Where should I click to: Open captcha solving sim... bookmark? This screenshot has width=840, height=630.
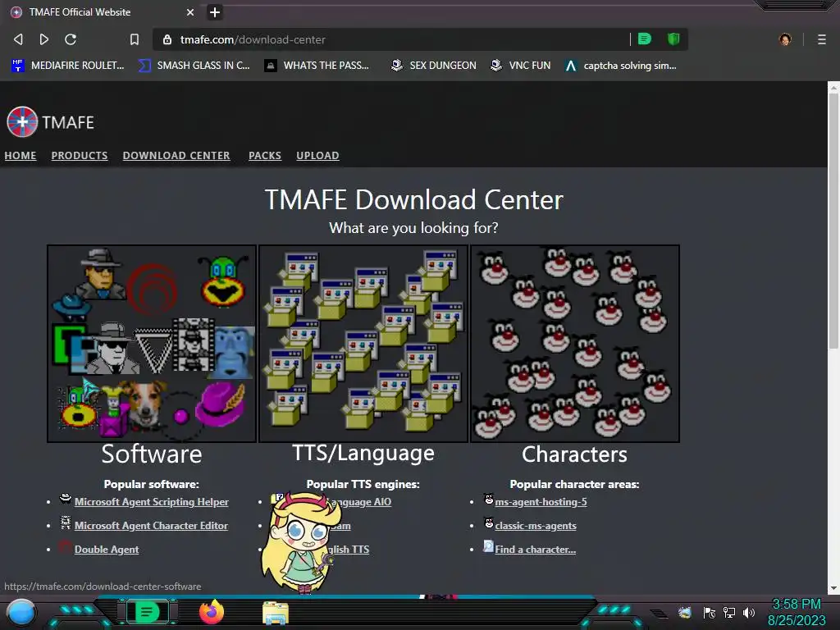[621, 66]
